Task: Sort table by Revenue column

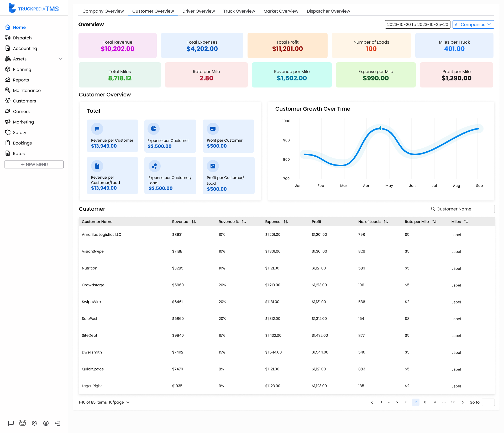Action: (194, 222)
